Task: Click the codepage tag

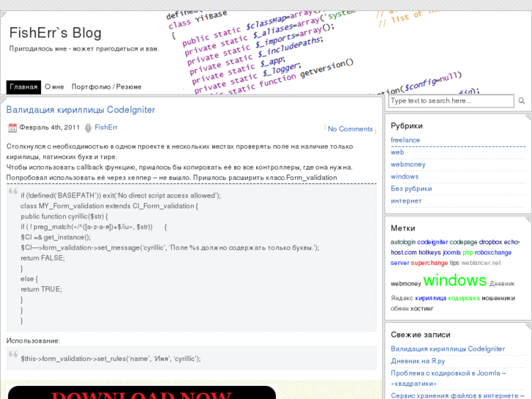Action: (x=463, y=242)
